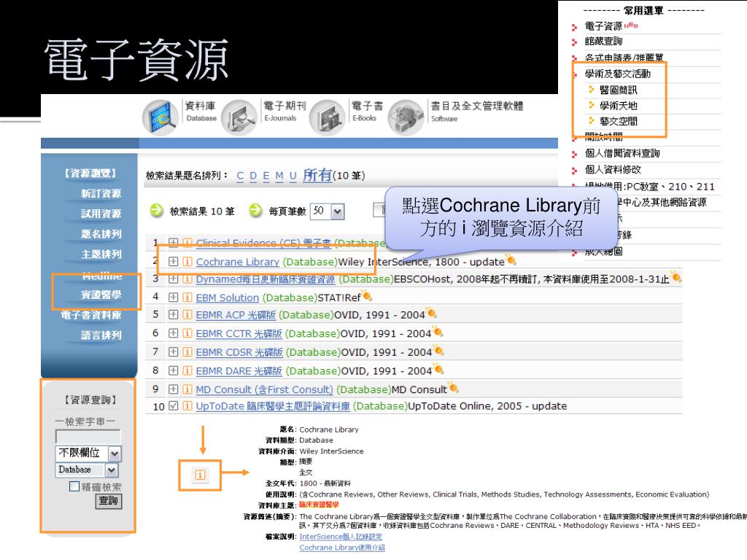Open the 臨床實證醫學 subject link
Viewport: 747px width, 560px height.
coord(320,505)
